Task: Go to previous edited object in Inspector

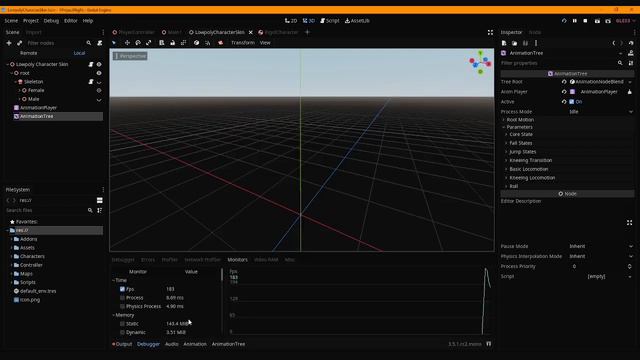Action: click(x=613, y=43)
